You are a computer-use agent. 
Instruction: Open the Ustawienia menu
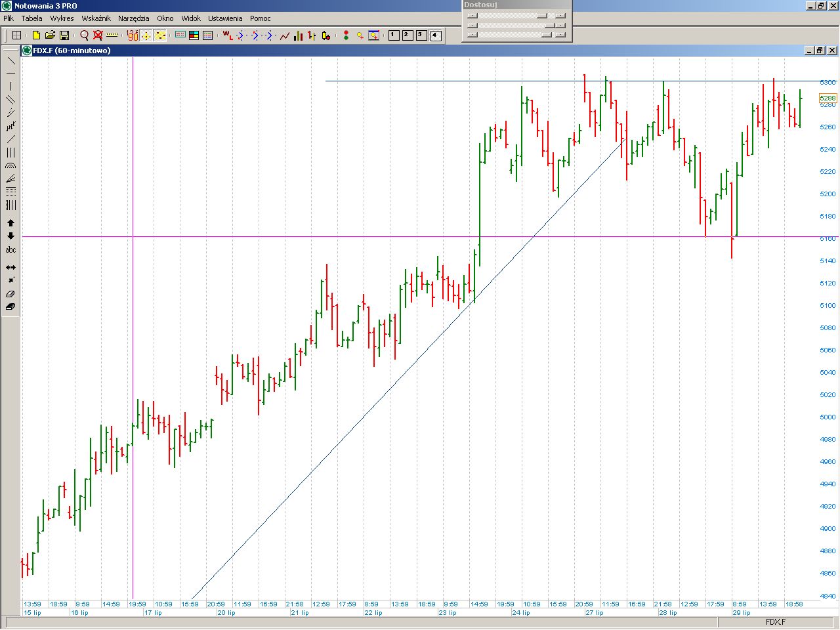[225, 18]
